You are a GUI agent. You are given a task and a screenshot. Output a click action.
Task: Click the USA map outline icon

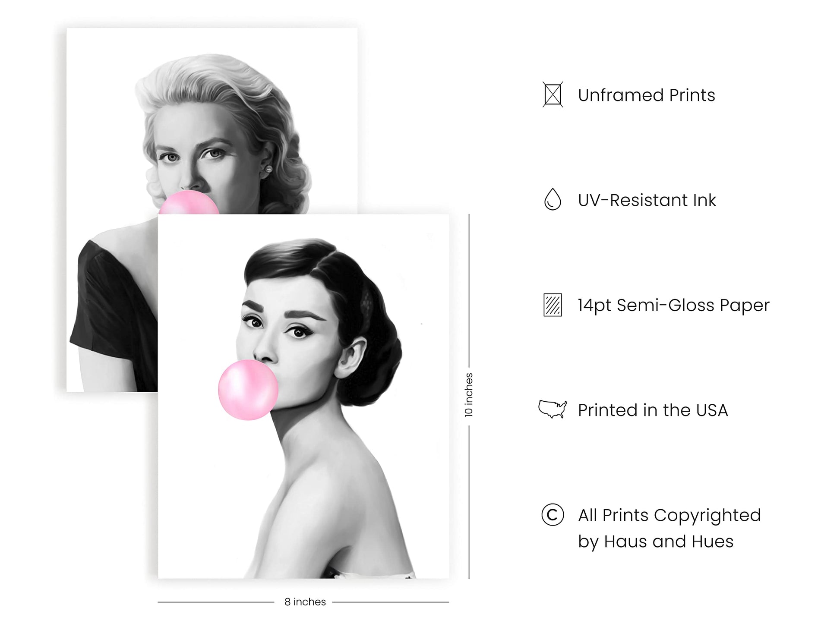pos(553,409)
